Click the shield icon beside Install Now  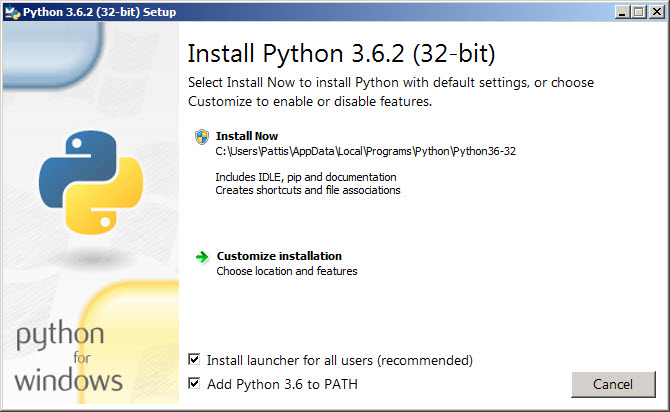click(201, 136)
